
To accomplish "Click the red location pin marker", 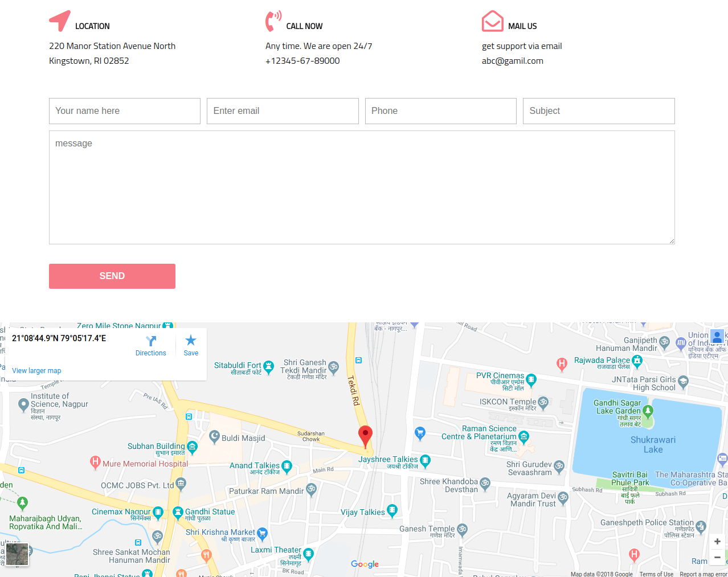I will pyautogui.click(x=365, y=436).
